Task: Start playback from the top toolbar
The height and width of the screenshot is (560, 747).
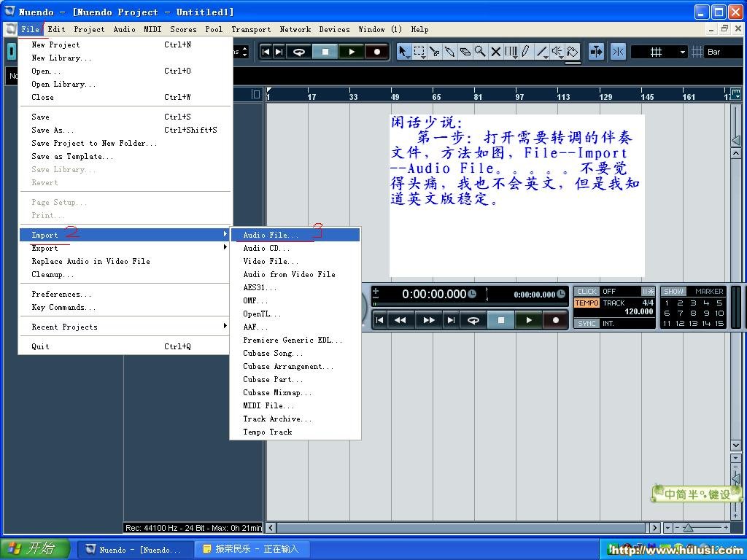Action: click(351, 52)
